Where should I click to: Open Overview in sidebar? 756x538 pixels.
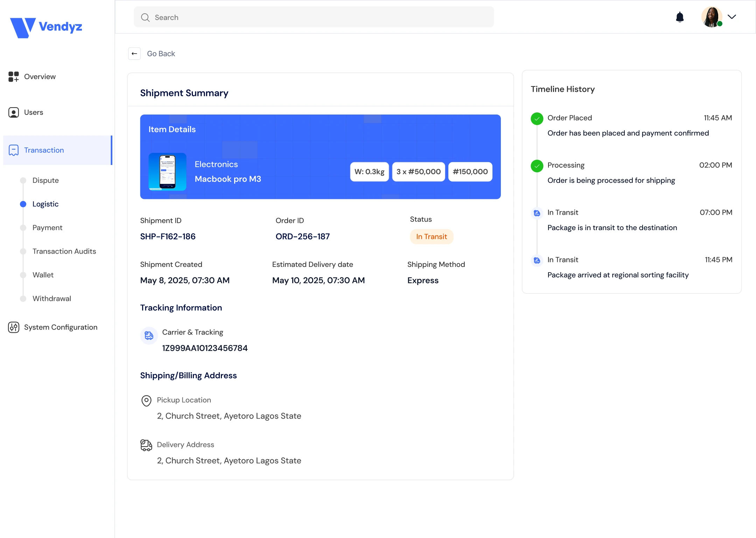40,77
